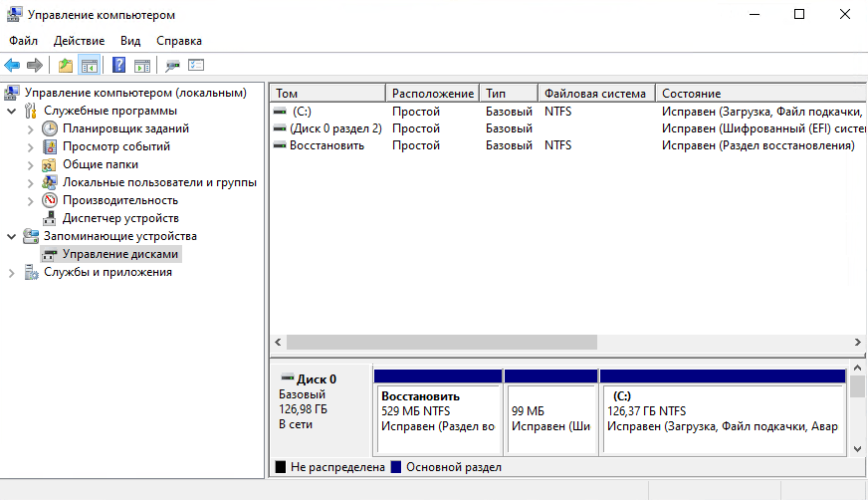Expand the Службы и приложения node

pyautogui.click(x=12, y=272)
